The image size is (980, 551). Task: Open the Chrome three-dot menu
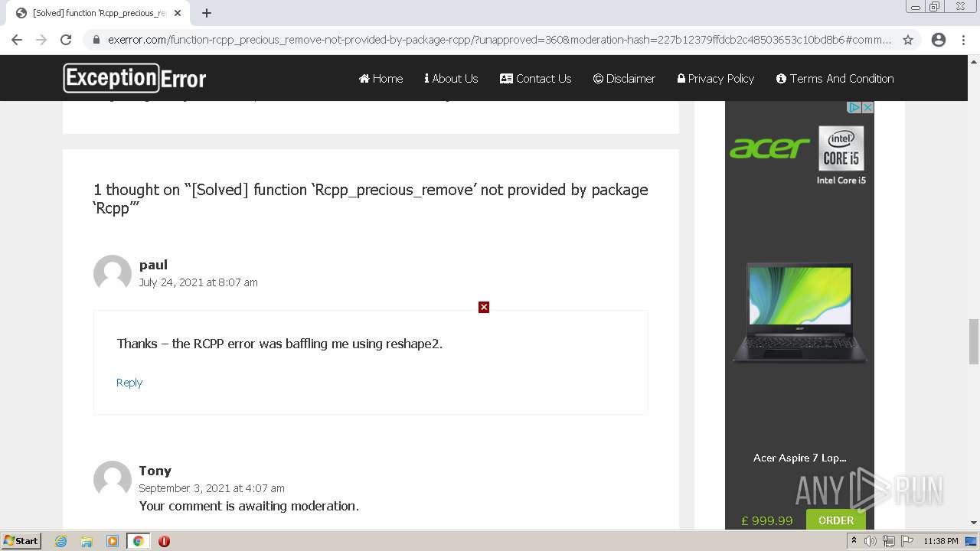964,40
